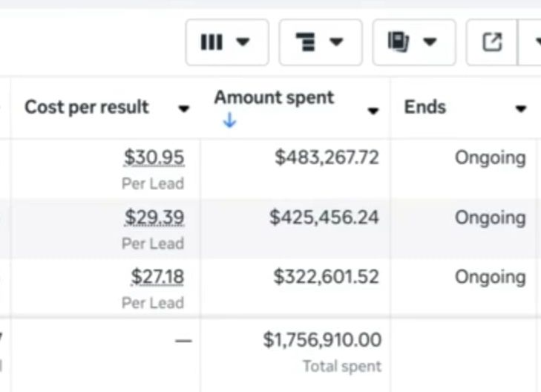Open the dropdown arrow beside the export button
541x392 pixels.
click(537, 42)
